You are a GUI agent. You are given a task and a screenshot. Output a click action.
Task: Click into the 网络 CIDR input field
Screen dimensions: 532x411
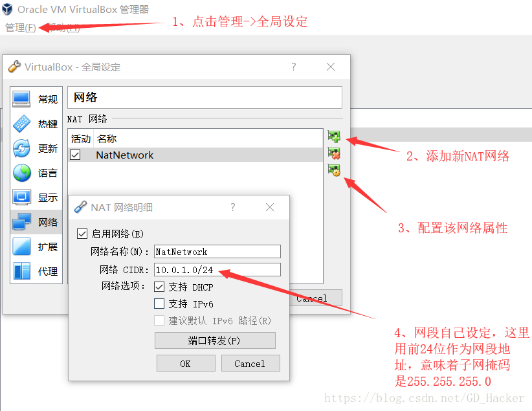(217, 270)
